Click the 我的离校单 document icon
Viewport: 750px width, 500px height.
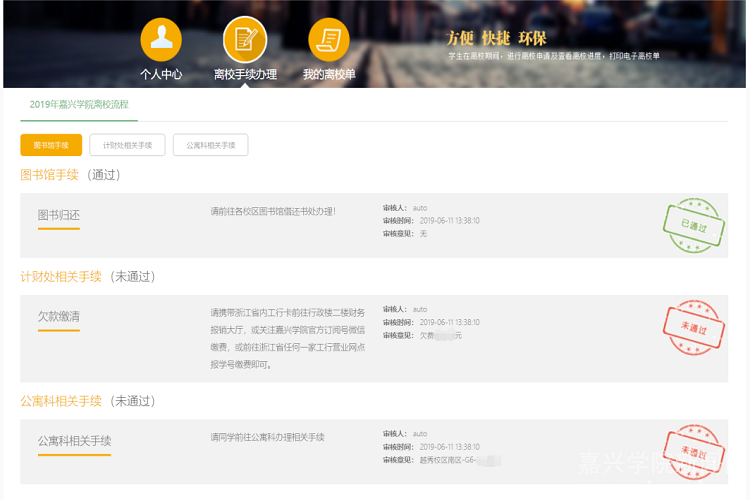329,39
